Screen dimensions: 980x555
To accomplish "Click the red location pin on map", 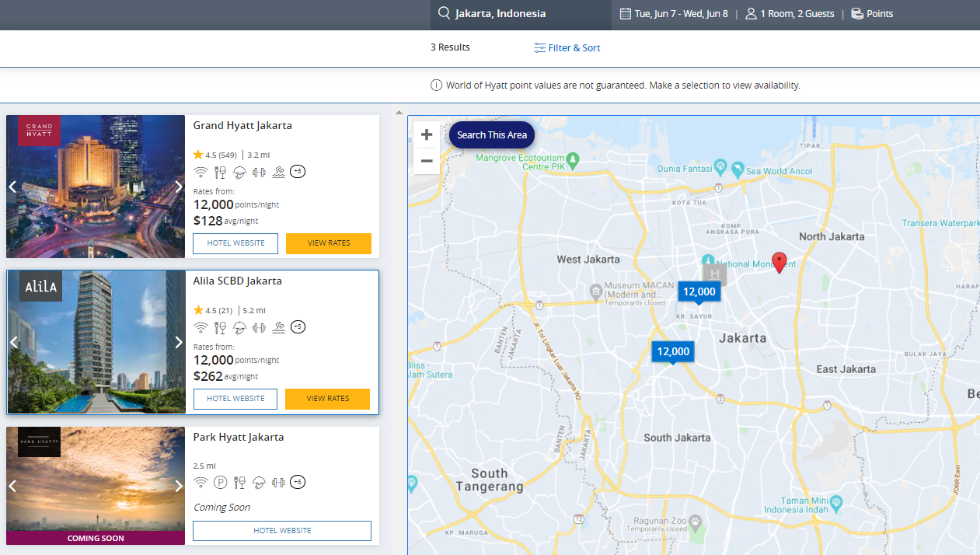I will (779, 262).
